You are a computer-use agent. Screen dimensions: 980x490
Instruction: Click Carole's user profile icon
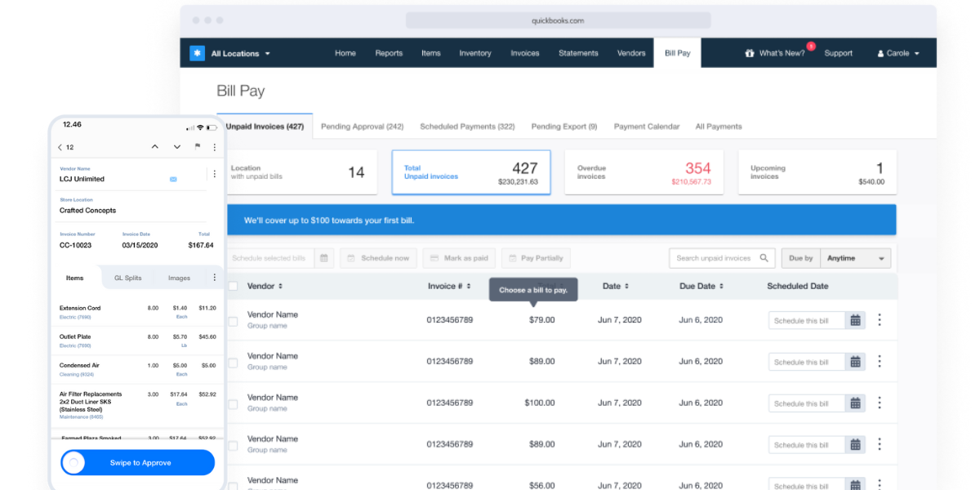coord(881,54)
